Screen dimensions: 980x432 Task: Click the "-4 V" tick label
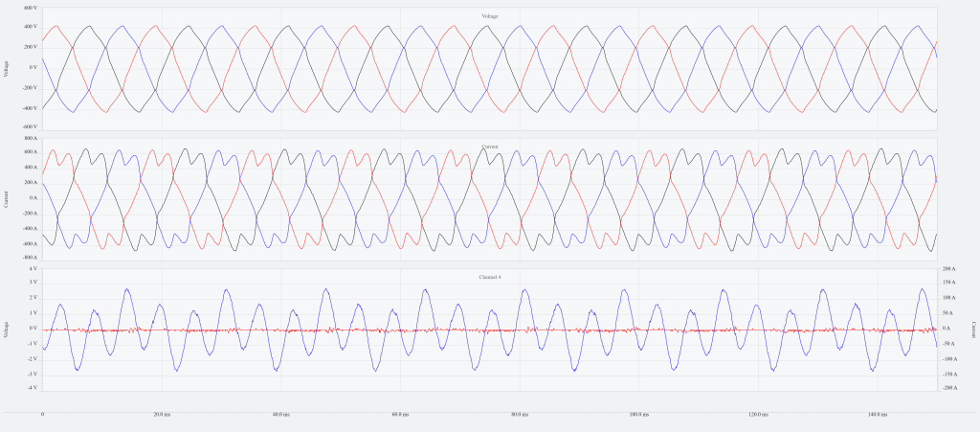[x=33, y=388]
